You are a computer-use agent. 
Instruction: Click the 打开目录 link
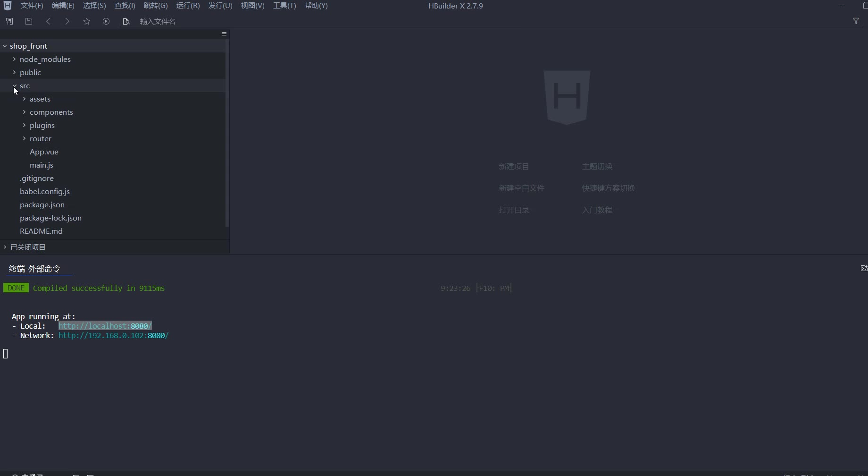point(514,210)
